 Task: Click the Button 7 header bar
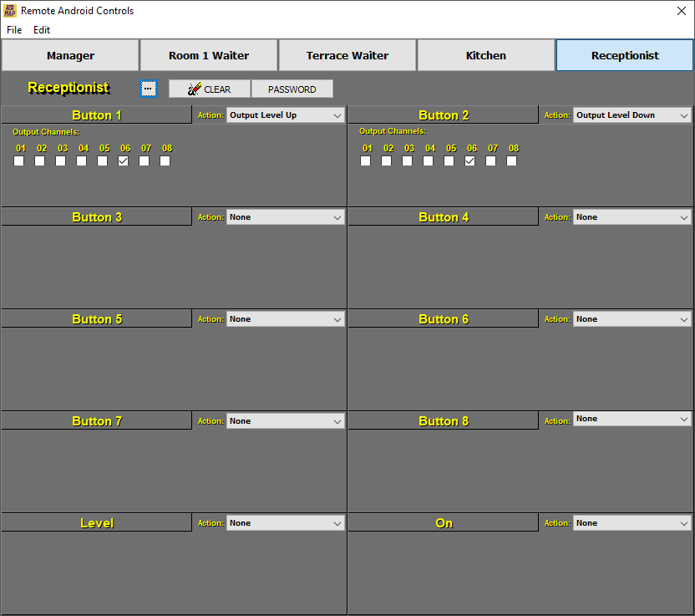pyautogui.click(x=96, y=420)
